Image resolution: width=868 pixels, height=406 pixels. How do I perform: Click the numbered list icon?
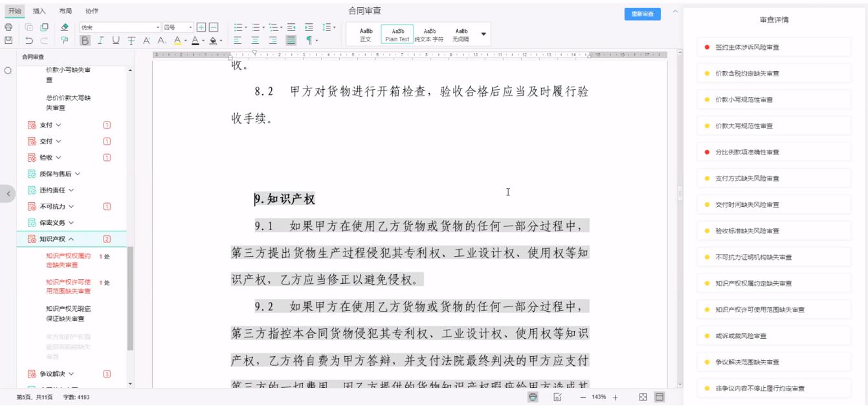[256, 27]
